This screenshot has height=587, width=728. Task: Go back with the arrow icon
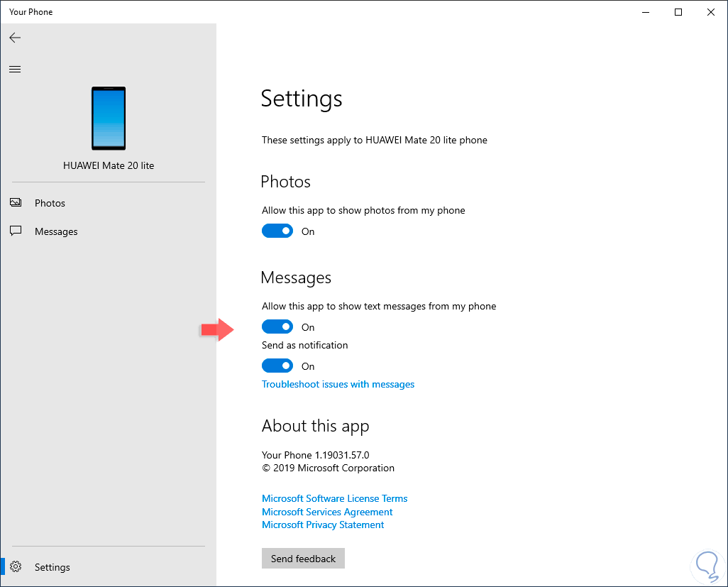[x=15, y=38]
